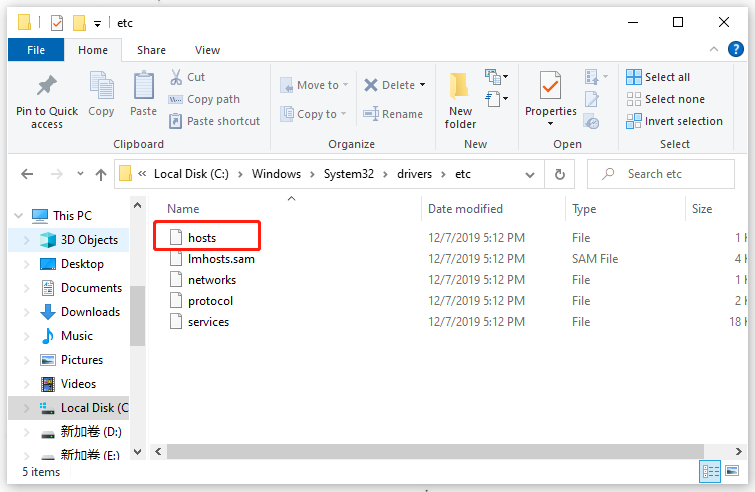Switch to the View tab

208,50
